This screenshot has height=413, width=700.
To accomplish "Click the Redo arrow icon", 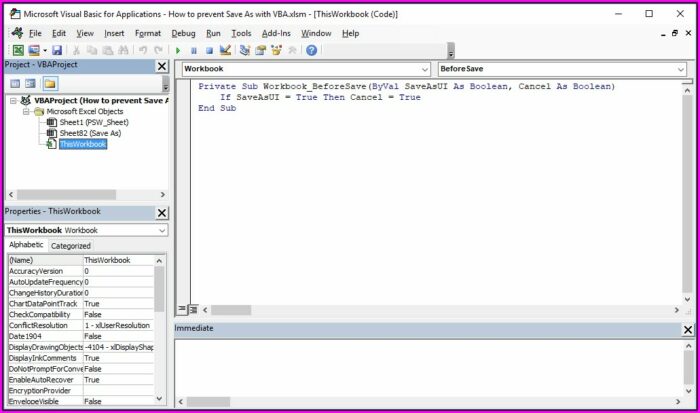I will 158,50.
